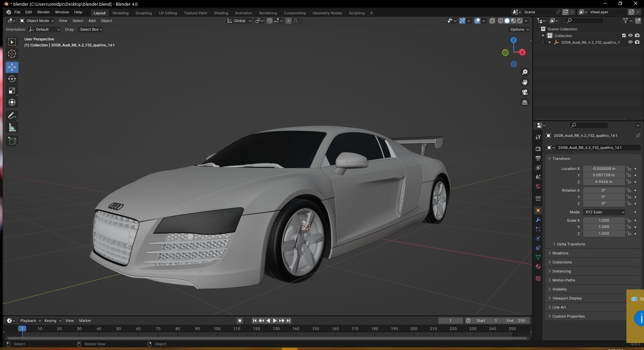Select the Annotate tool
The image size is (644, 350).
[12, 116]
